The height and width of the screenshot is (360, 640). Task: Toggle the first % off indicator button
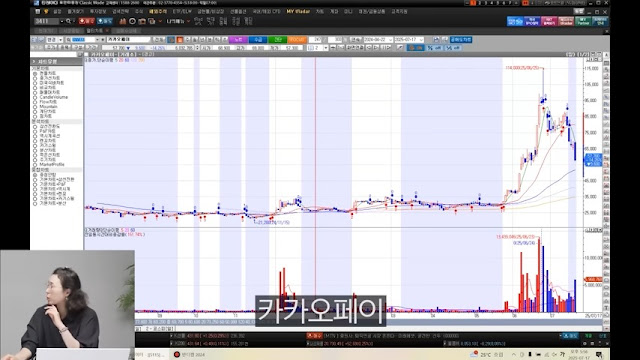coord(434,48)
